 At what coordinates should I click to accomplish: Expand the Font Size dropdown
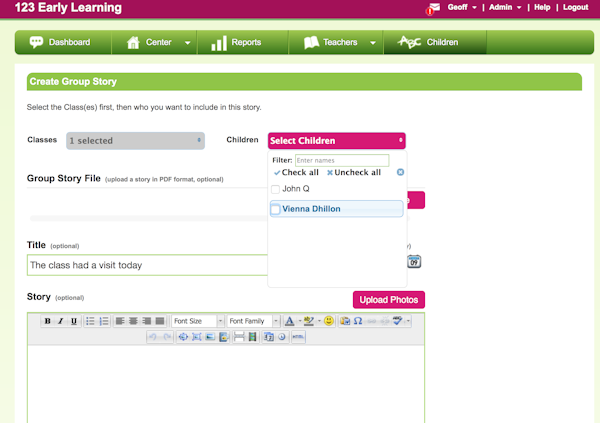(x=197, y=321)
